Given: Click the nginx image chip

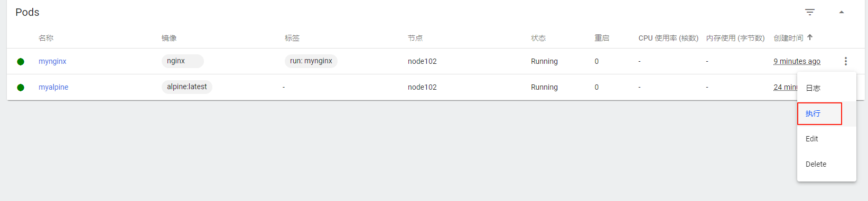Looking at the screenshot, I should click(182, 61).
